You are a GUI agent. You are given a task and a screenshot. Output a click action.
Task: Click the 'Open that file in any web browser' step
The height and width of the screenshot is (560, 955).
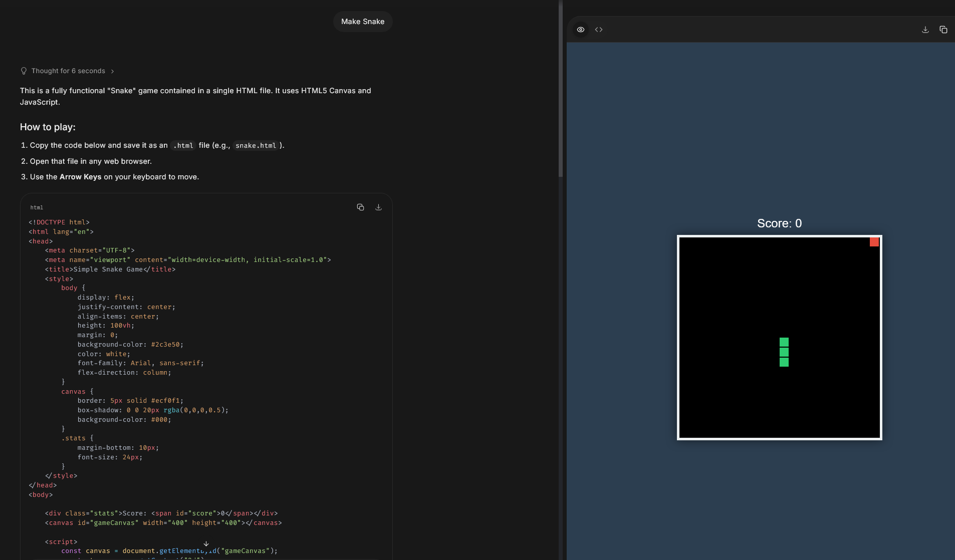coord(90,161)
